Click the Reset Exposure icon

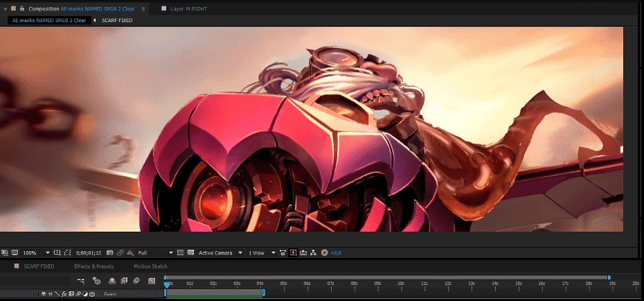(325, 252)
